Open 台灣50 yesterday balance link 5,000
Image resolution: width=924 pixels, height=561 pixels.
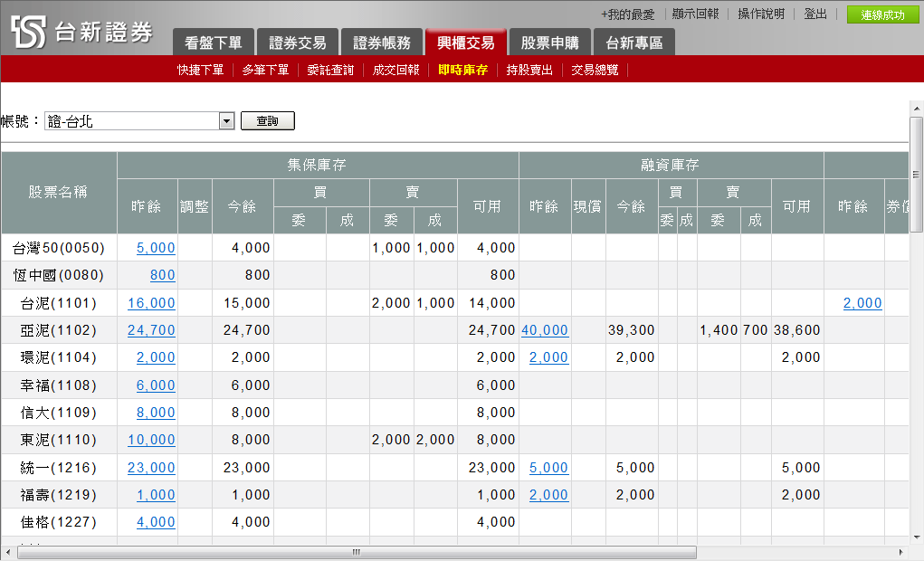pyautogui.click(x=156, y=248)
